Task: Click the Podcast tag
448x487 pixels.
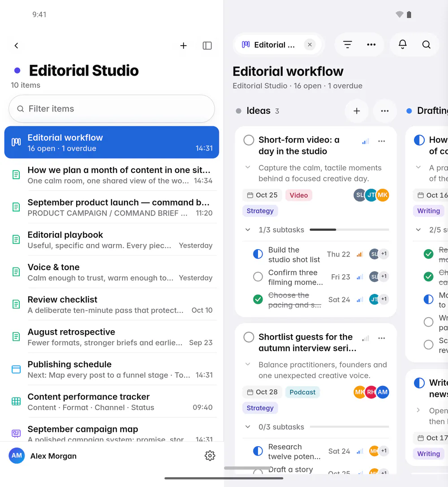Action: tap(302, 392)
